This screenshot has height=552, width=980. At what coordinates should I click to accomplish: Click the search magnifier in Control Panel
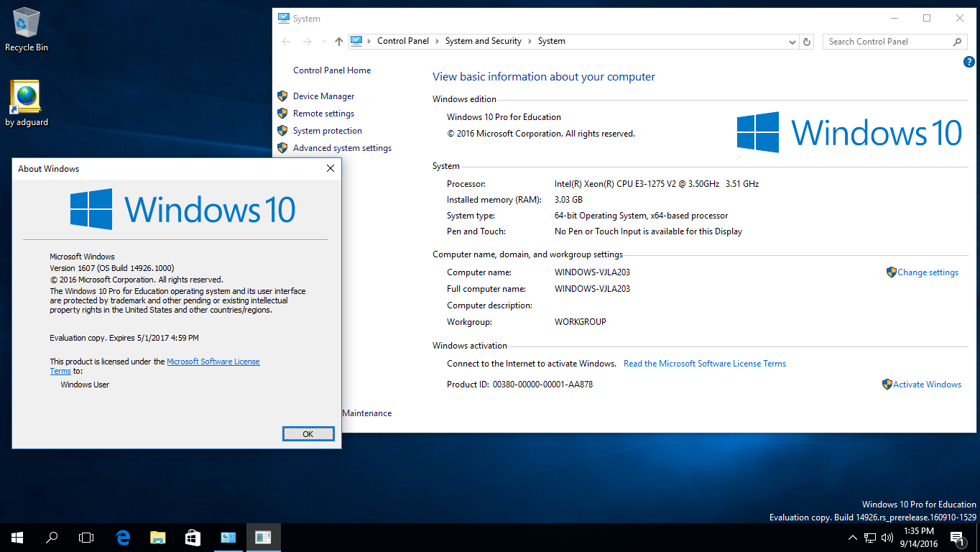tap(957, 42)
